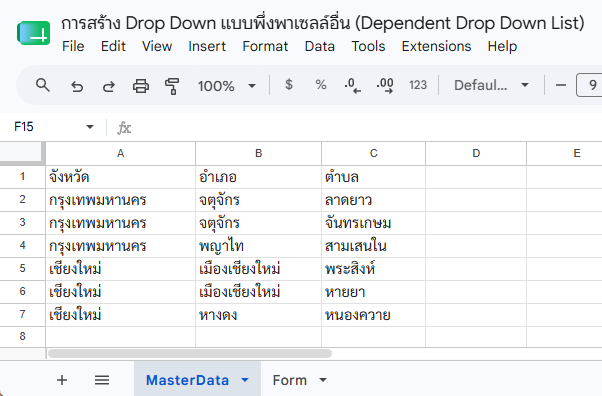Decrease font size with minus button
The image size is (602, 396).
coord(561,85)
